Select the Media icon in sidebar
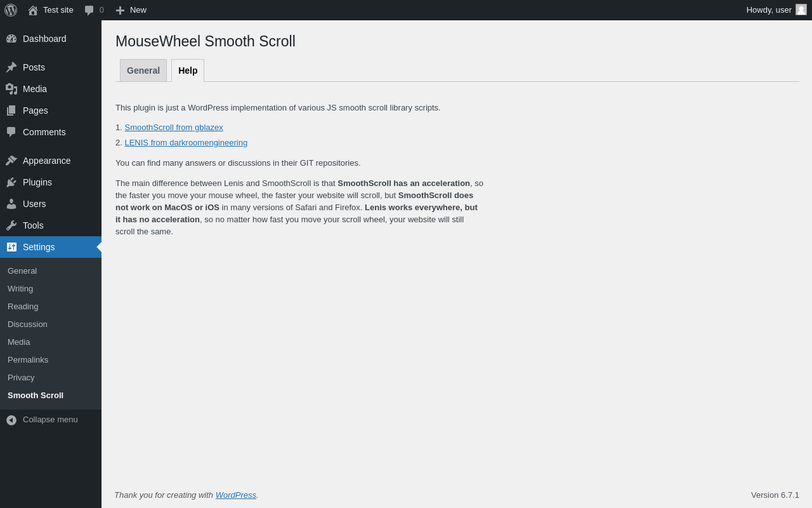This screenshot has width=812, height=508. pos(11,89)
